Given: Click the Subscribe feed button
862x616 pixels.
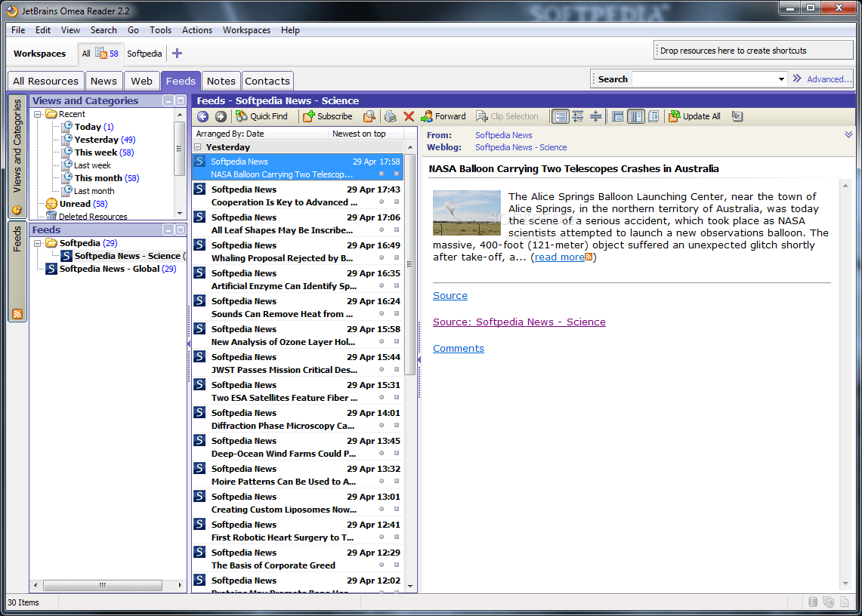Looking at the screenshot, I should point(328,116).
